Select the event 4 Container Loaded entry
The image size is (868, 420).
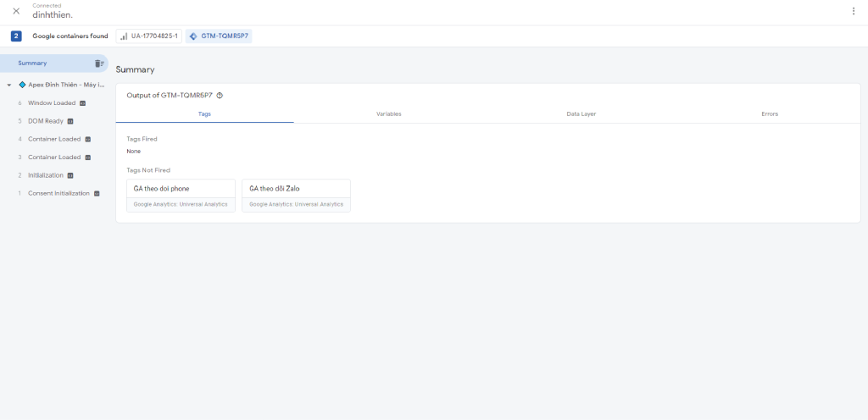coord(53,139)
